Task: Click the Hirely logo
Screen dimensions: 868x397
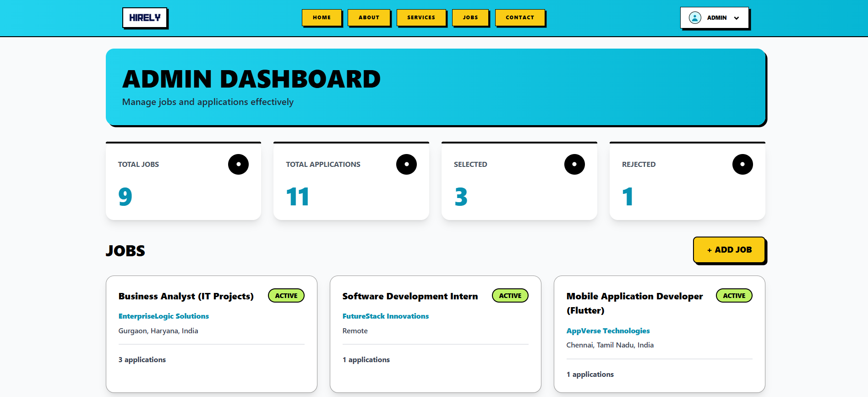Action: point(145,18)
